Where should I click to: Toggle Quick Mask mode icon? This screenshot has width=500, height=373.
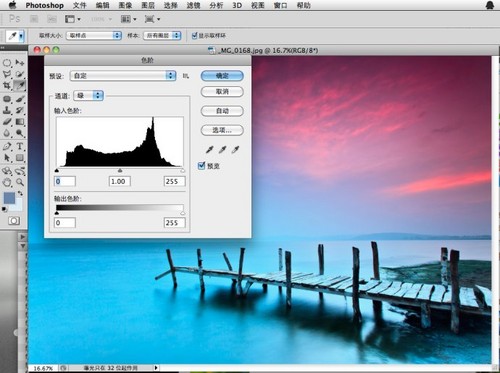14,221
